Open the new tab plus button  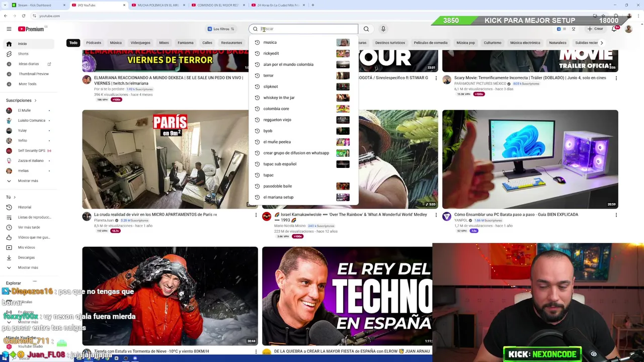pyautogui.click(x=312, y=5)
